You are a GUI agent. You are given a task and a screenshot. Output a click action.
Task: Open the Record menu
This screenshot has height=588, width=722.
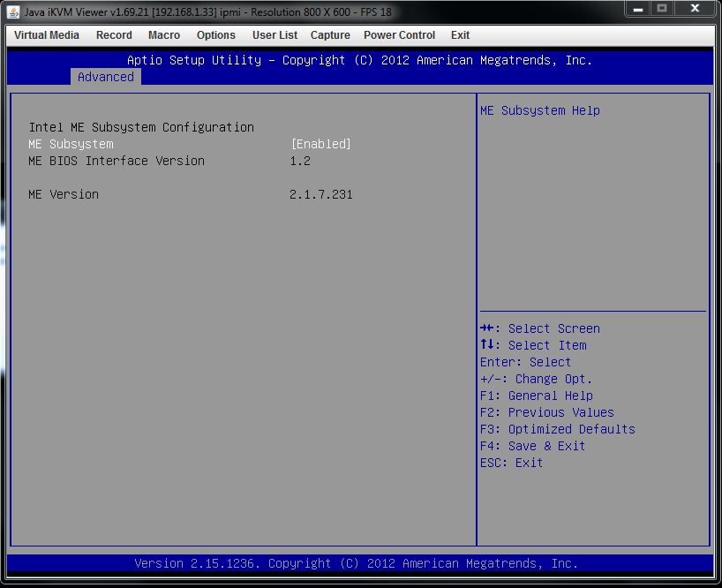tap(114, 35)
